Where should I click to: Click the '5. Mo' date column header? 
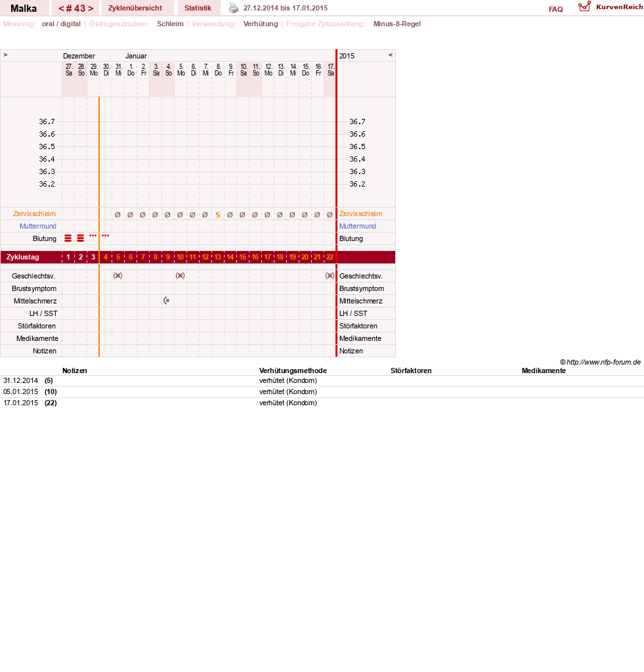tap(181, 70)
